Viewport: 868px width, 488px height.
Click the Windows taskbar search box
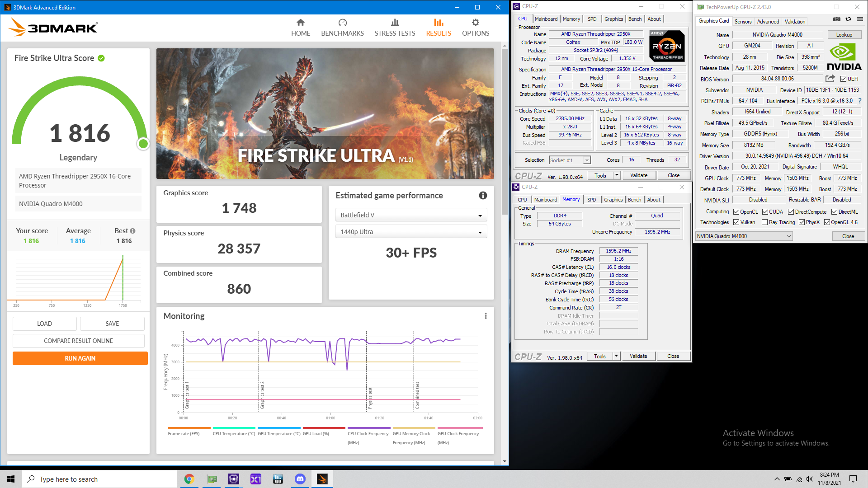tap(99, 479)
